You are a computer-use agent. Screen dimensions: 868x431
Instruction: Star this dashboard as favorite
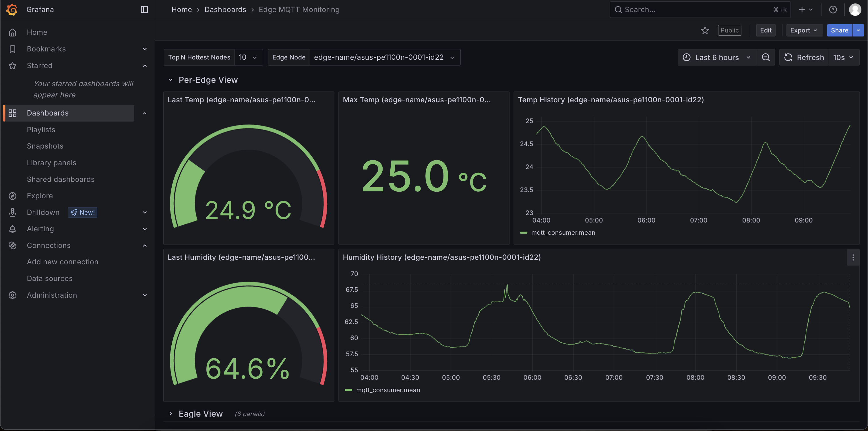click(705, 30)
